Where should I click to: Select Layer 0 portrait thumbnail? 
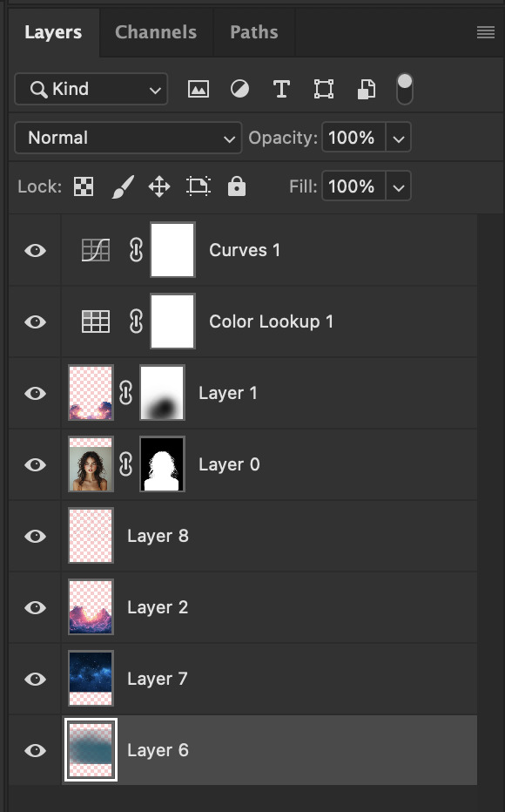[x=91, y=464]
